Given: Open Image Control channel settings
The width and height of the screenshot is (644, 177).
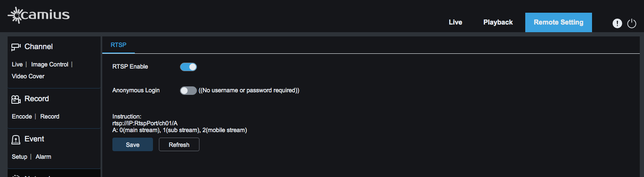Looking at the screenshot, I should coord(49,64).
